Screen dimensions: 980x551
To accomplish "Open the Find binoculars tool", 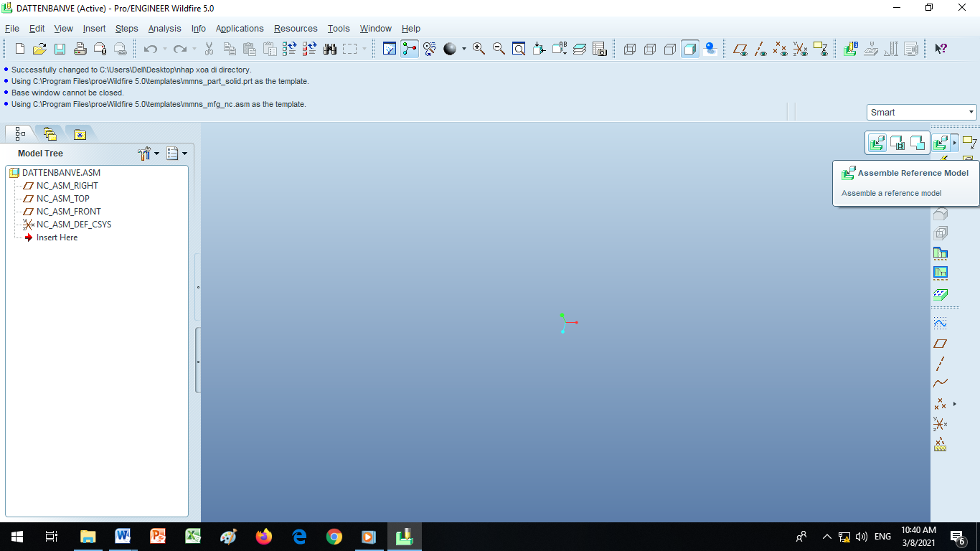I will 330,49.
